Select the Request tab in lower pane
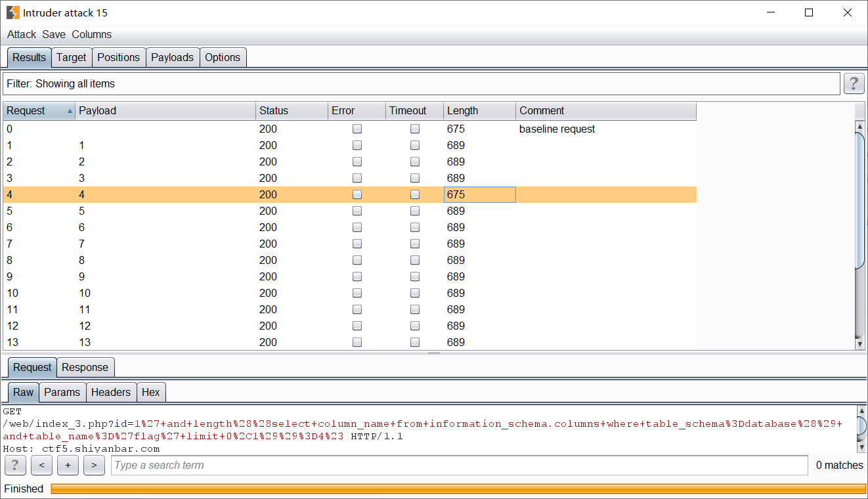This screenshot has height=499, width=868. coord(32,367)
